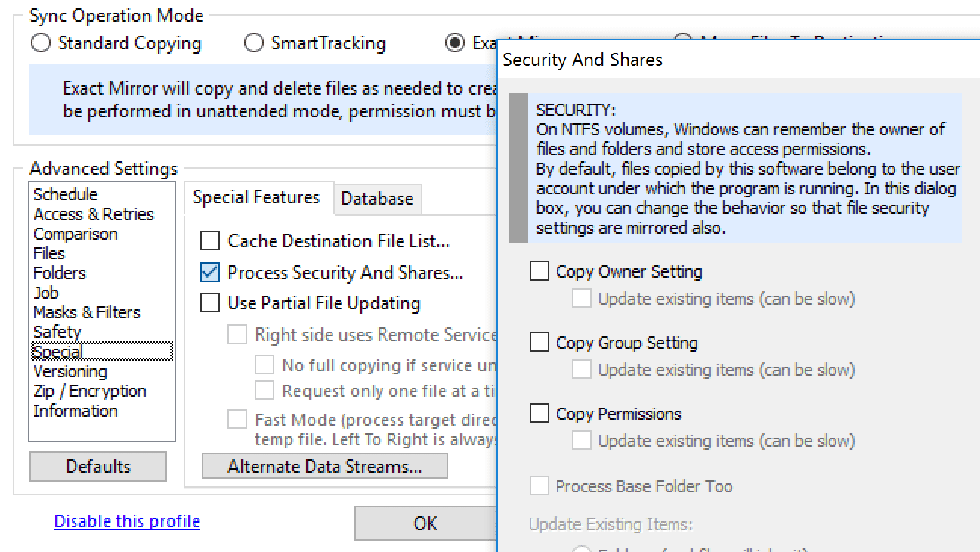Select Schedule in Advanced Settings list

click(x=66, y=194)
